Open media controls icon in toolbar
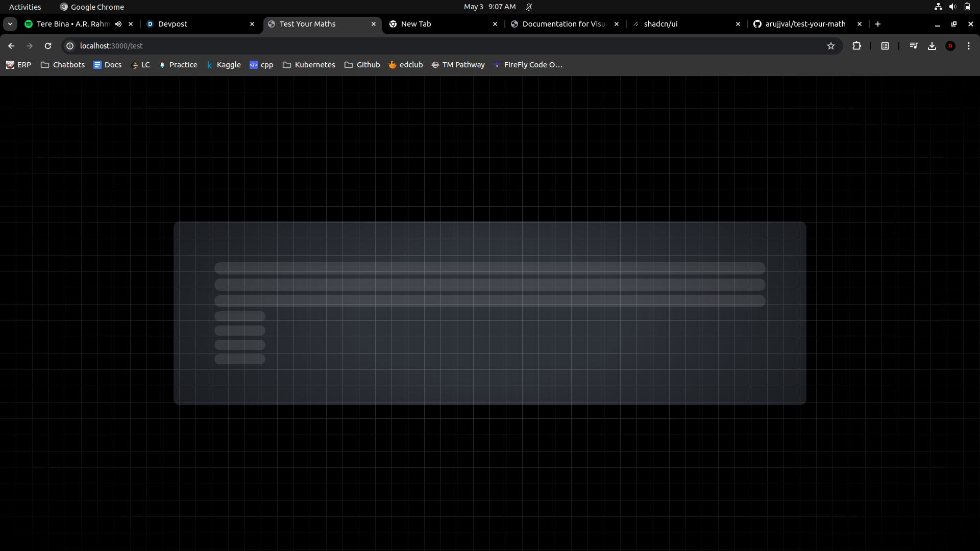The image size is (980, 551). click(914, 46)
